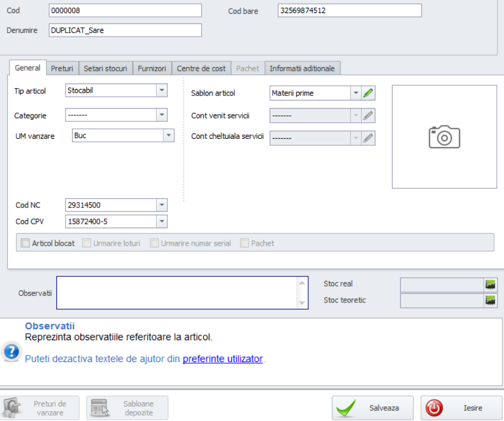Open the Categorie dropdown list
This screenshot has height=421, width=504.
click(x=161, y=115)
